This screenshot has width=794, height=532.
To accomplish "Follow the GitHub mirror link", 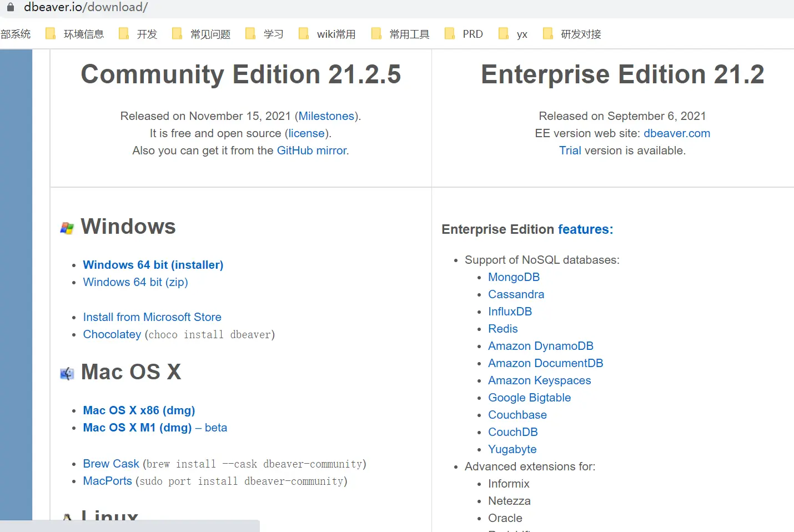I will point(311,150).
